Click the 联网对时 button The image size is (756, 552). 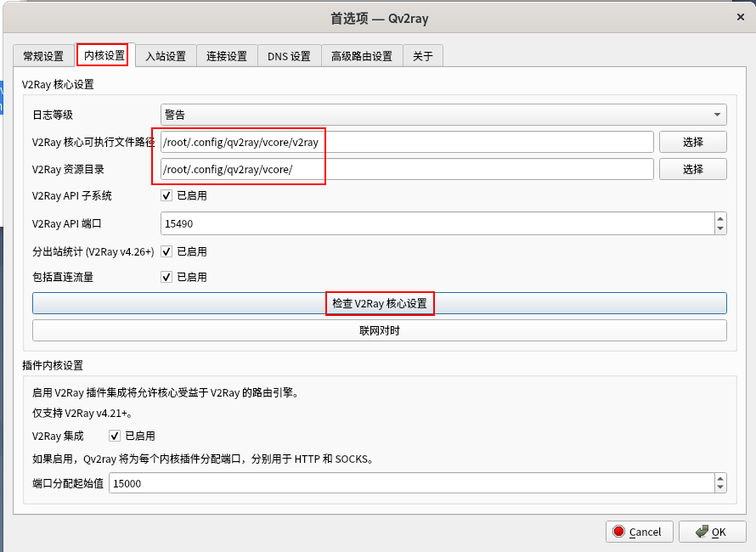[380, 330]
